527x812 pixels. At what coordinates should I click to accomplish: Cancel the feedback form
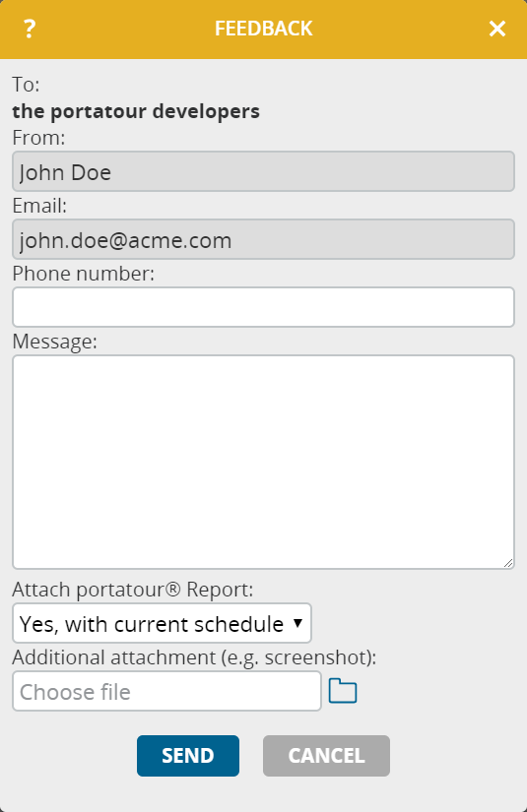pos(326,756)
